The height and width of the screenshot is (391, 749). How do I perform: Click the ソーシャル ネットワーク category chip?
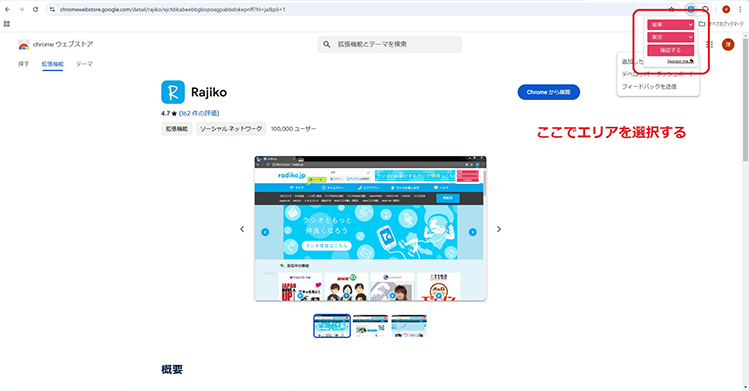click(231, 129)
